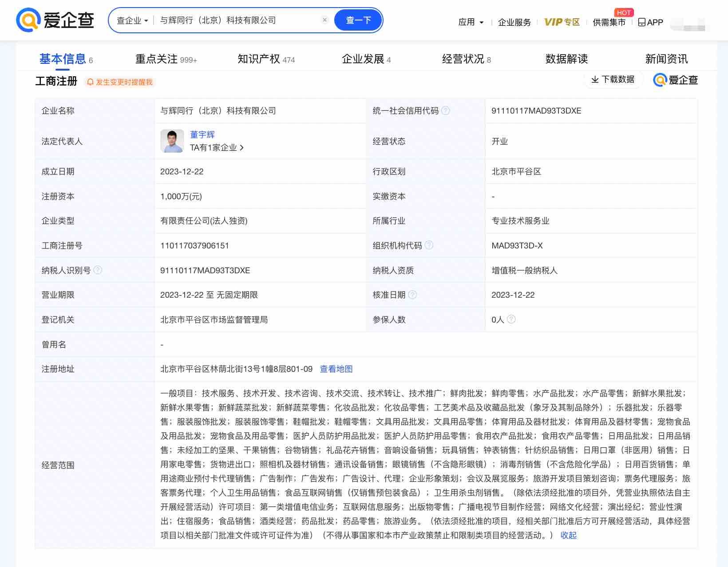Open the 查企业 search type dropdown
Viewport: 728px width, 567px height.
point(132,20)
